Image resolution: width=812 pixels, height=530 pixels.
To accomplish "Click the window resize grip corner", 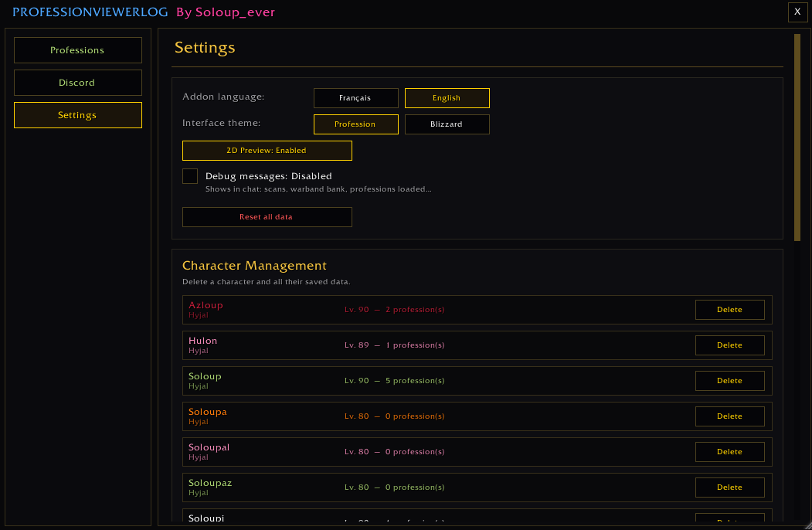I will [x=807, y=525].
